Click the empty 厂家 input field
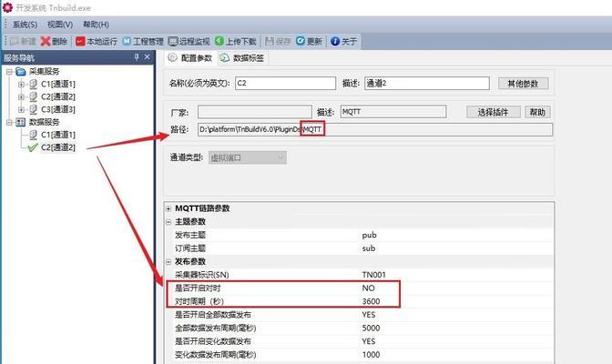The height and width of the screenshot is (364, 612). click(x=255, y=112)
